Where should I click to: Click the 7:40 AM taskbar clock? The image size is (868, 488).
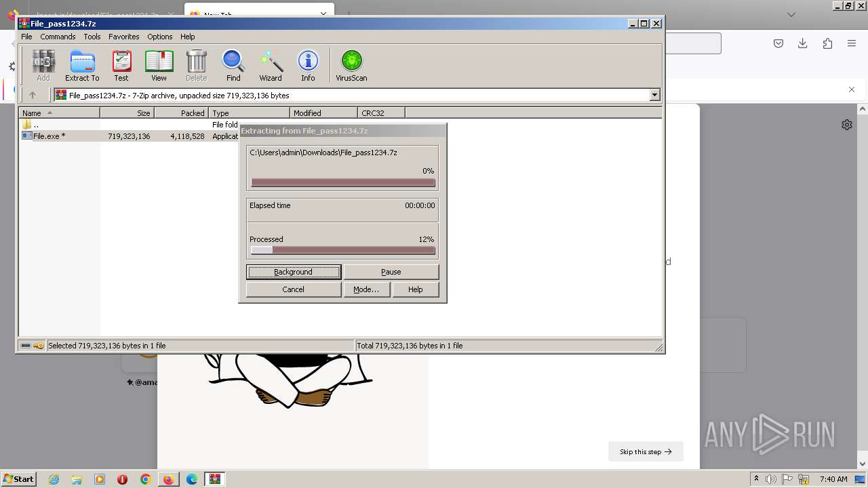point(833,479)
